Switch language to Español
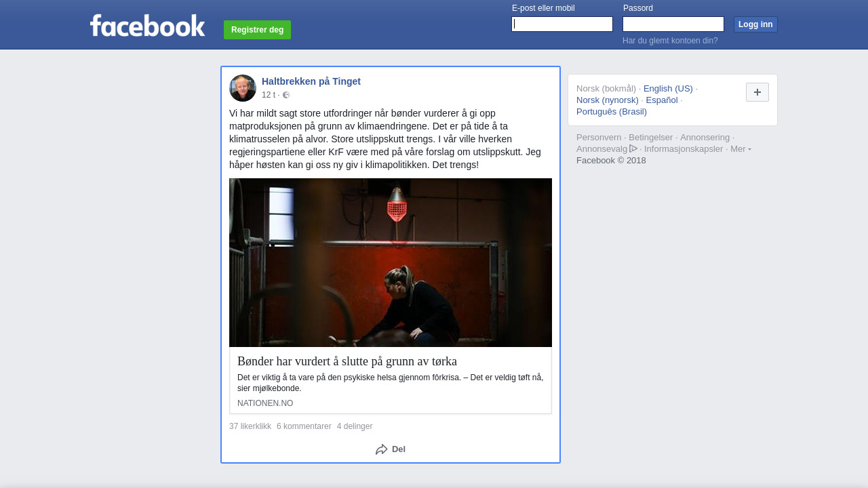Viewport: 868px width, 488px height. coord(662,100)
